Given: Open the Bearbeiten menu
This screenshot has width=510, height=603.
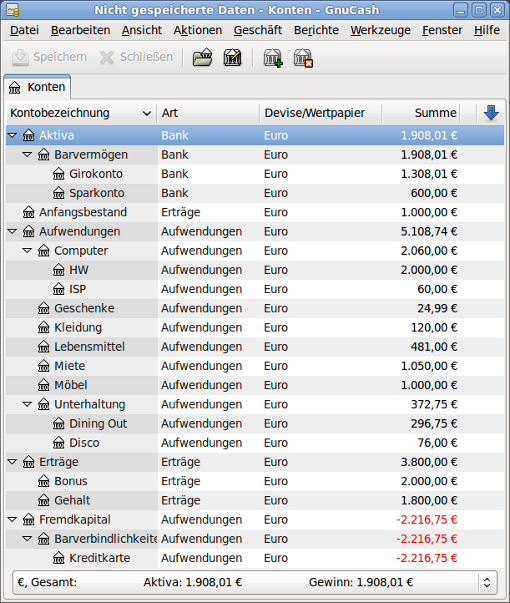Looking at the screenshot, I should 81,30.
